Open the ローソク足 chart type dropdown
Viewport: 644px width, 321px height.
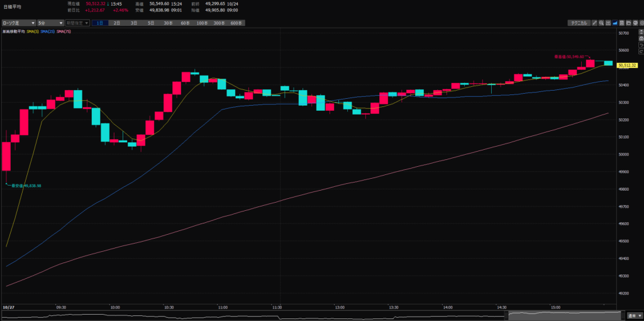[18, 23]
